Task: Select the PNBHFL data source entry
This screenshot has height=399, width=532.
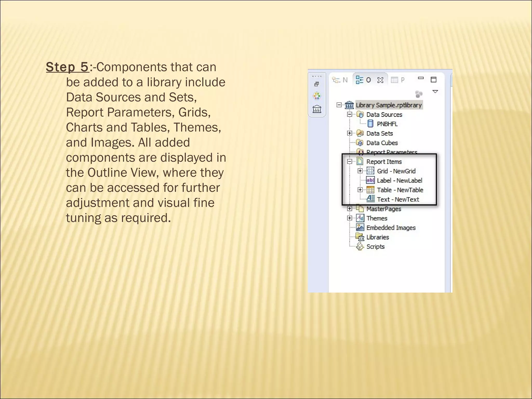Action: click(387, 124)
